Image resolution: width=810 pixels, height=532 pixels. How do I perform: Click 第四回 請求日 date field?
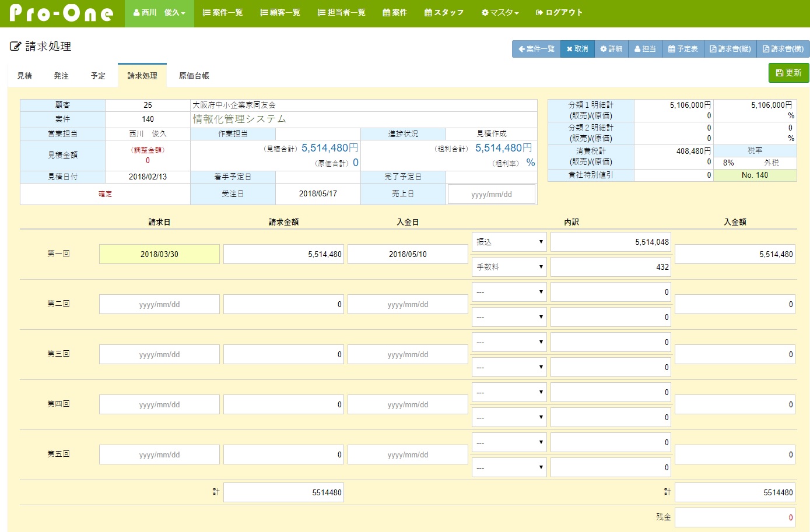[x=159, y=404]
